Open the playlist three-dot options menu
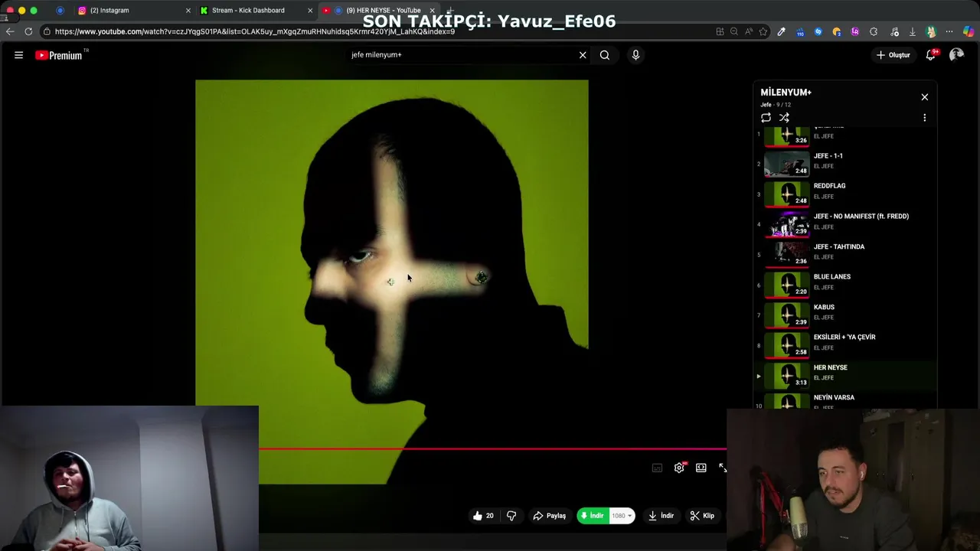The image size is (980, 551). point(924,118)
